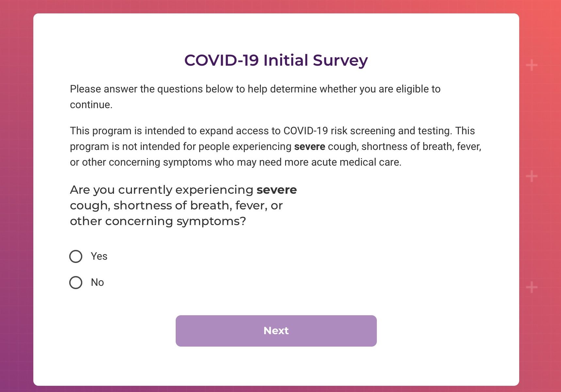Click the Next button
Image resolution: width=561 pixels, height=392 pixels.
tap(276, 331)
